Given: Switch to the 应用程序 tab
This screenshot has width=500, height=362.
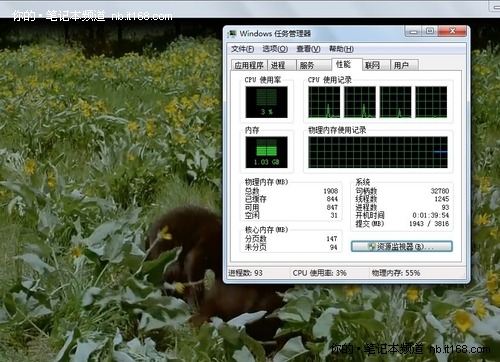Looking at the screenshot, I should point(249,65).
